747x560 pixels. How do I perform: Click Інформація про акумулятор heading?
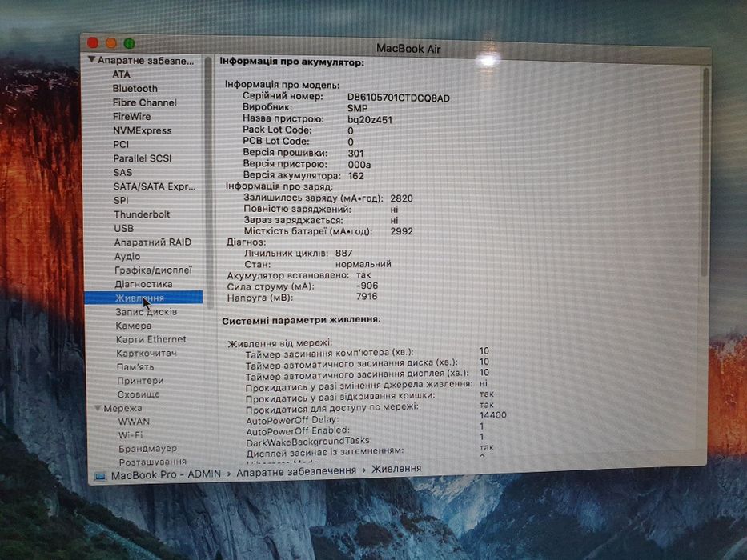click(x=291, y=62)
